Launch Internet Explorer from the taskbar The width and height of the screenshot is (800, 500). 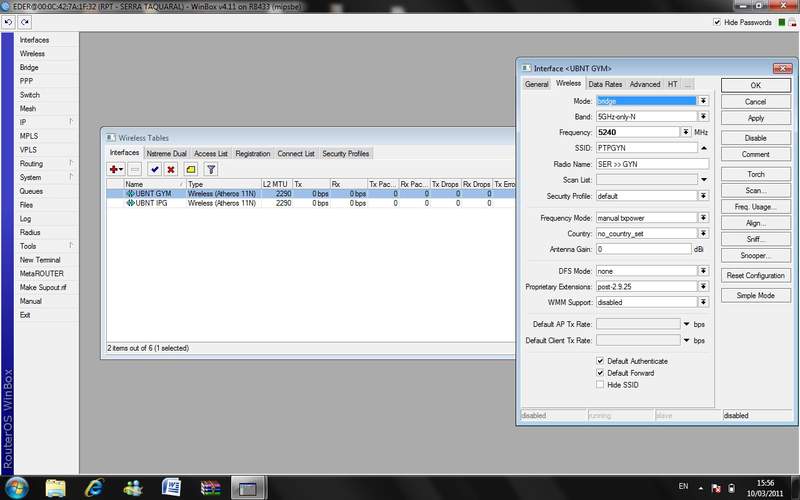(x=94, y=488)
